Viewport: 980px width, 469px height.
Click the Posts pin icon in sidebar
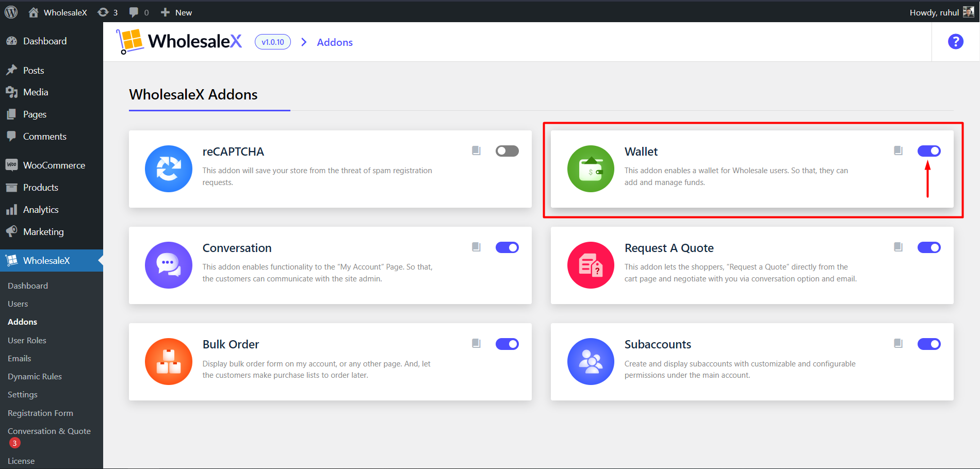11,70
